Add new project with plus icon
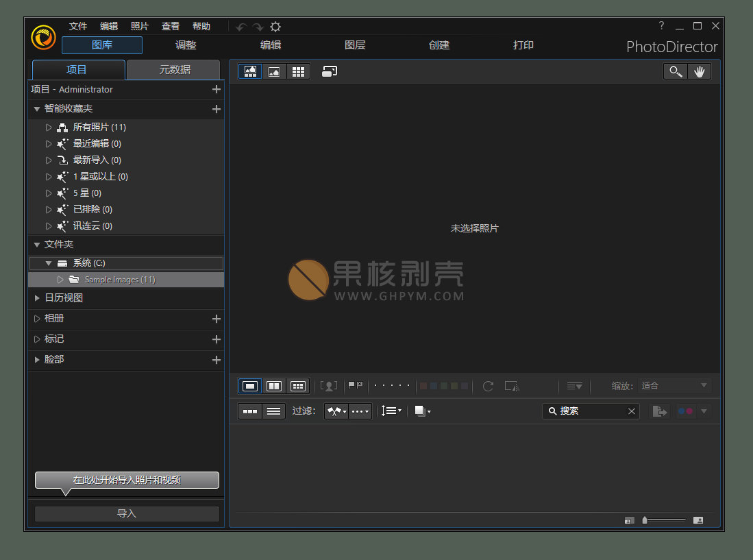Screen dimensions: 753x560 217,89
